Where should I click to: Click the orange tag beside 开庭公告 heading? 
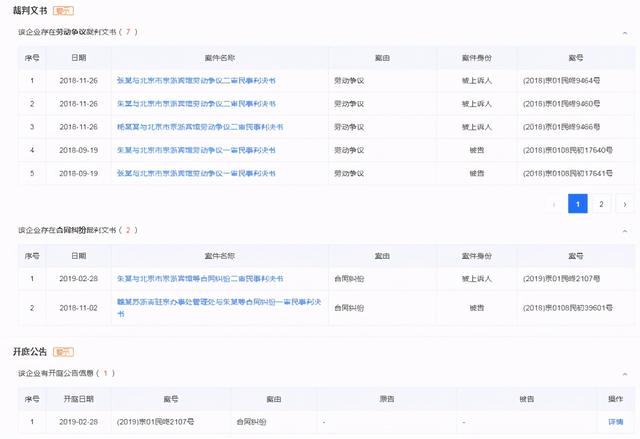[63, 352]
